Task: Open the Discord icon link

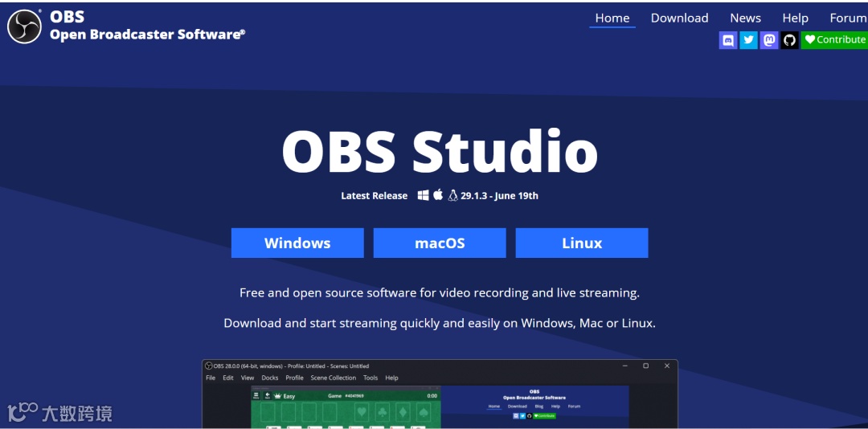Action: 728,40
